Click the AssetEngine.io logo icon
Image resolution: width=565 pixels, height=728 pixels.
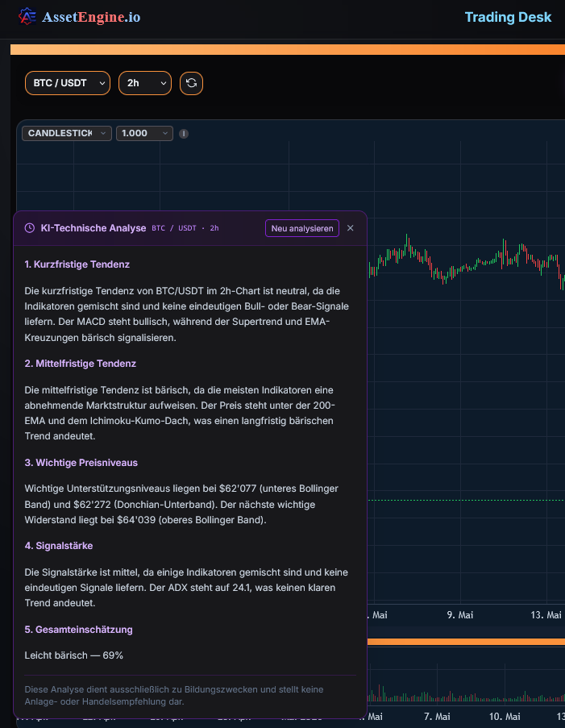click(x=27, y=17)
